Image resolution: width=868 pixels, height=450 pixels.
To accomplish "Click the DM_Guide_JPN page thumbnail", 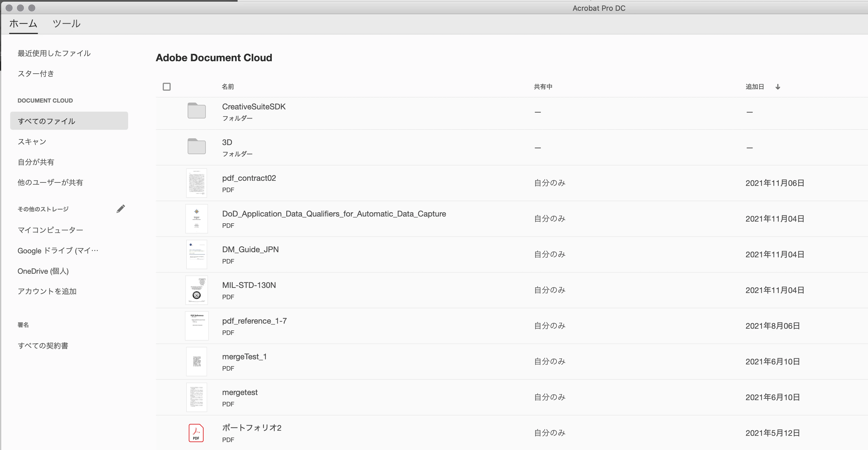I will point(196,254).
